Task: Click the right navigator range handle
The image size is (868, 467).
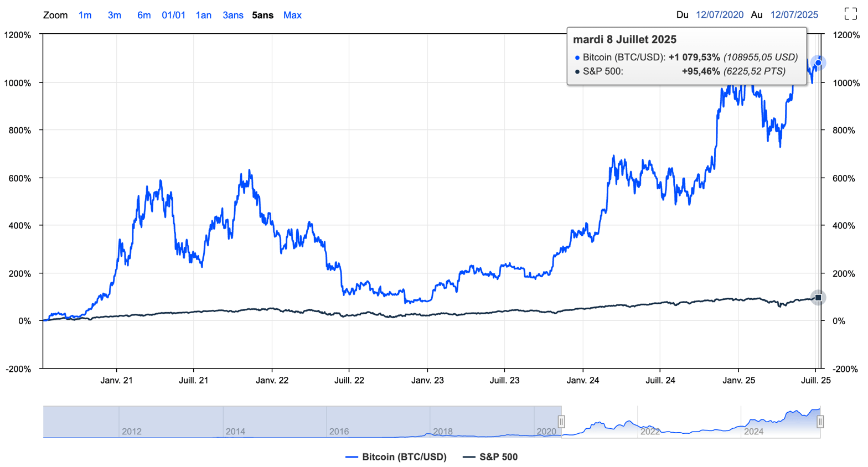Action: pyautogui.click(x=820, y=422)
